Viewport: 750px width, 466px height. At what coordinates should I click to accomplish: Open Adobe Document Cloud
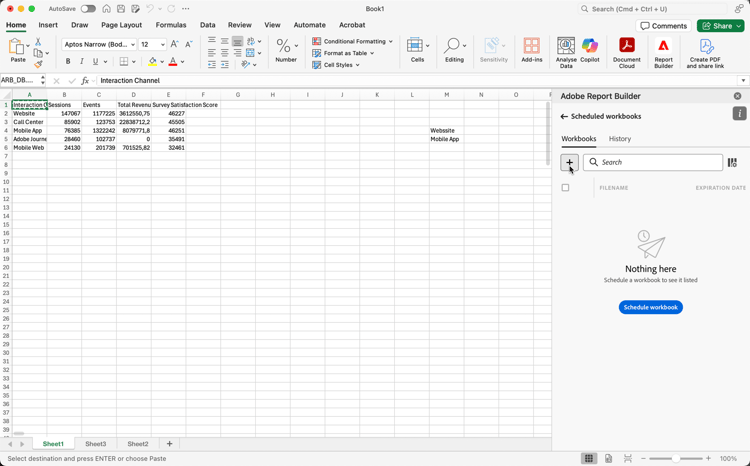[x=627, y=52]
